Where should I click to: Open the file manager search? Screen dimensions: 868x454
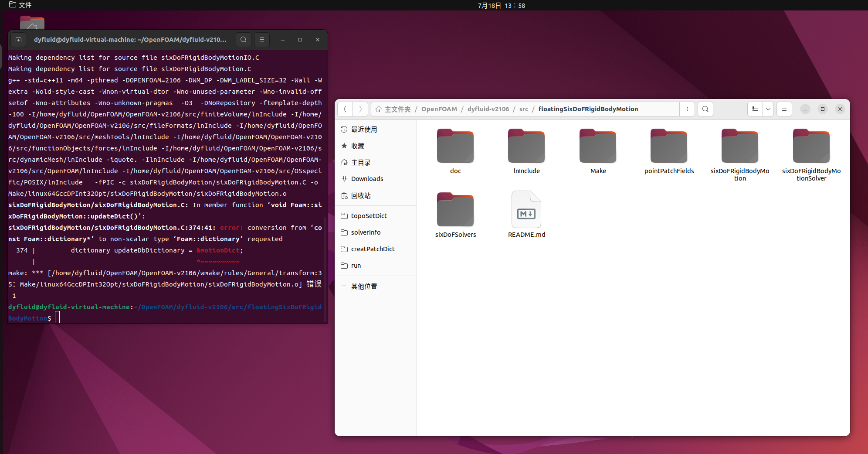pos(705,109)
